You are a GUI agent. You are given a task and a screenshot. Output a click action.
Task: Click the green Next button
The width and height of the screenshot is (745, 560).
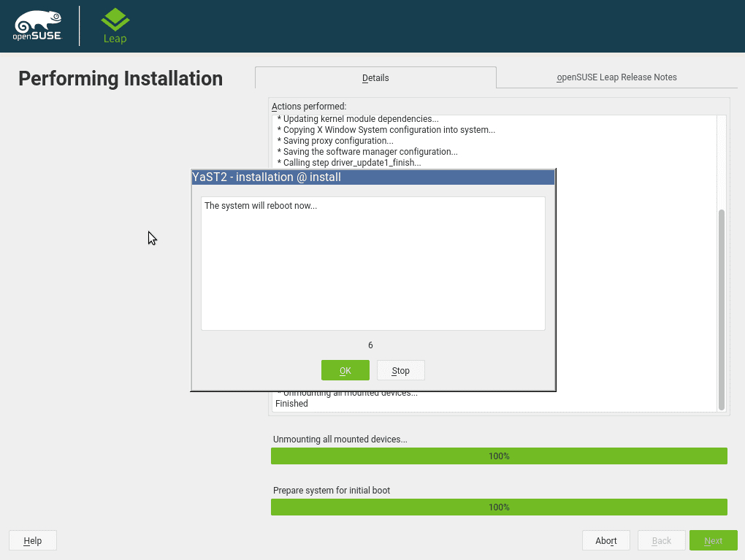click(713, 540)
